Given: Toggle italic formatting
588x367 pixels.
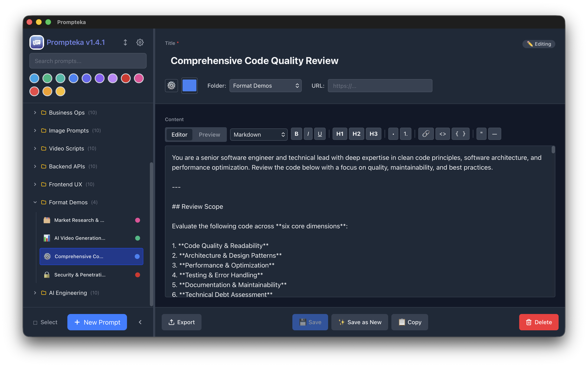Looking at the screenshot, I should (x=308, y=134).
